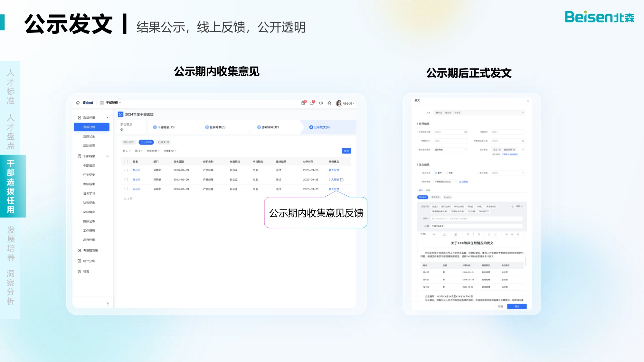Open the 通知相关角色 dropdown
The image size is (644, 362).
450,150
